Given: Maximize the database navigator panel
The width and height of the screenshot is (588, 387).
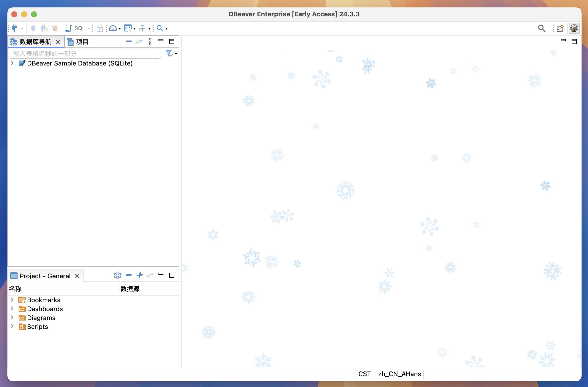Looking at the screenshot, I should click(x=172, y=41).
